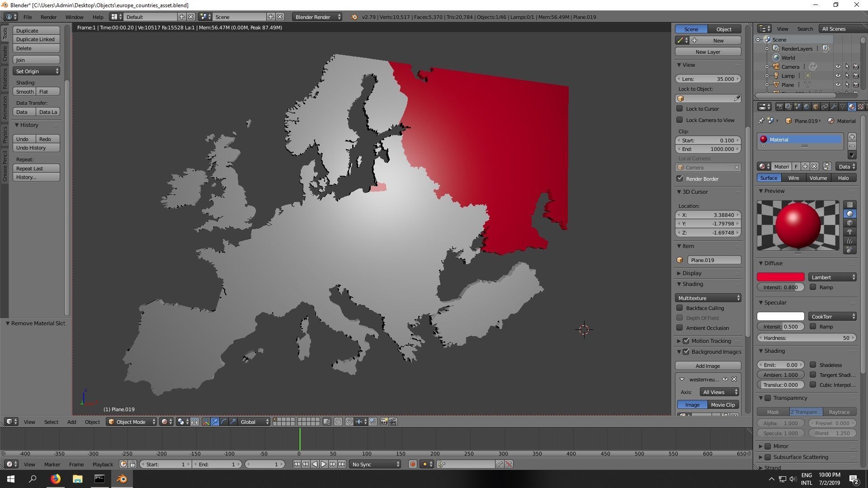Enable Backface Culling checkbox
The image size is (868, 488).
point(679,308)
